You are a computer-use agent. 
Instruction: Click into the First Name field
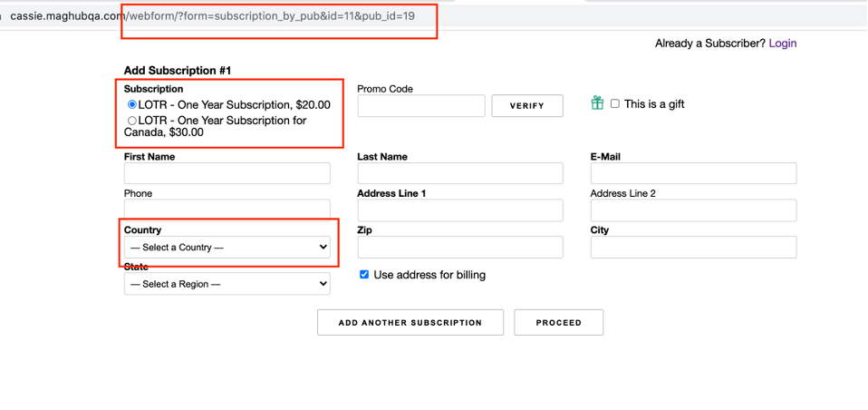coord(227,173)
